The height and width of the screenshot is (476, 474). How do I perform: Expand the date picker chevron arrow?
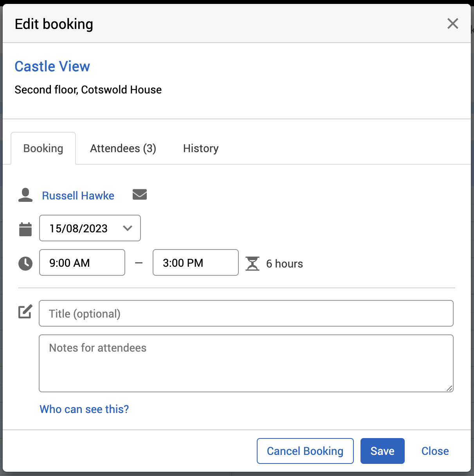tap(128, 228)
